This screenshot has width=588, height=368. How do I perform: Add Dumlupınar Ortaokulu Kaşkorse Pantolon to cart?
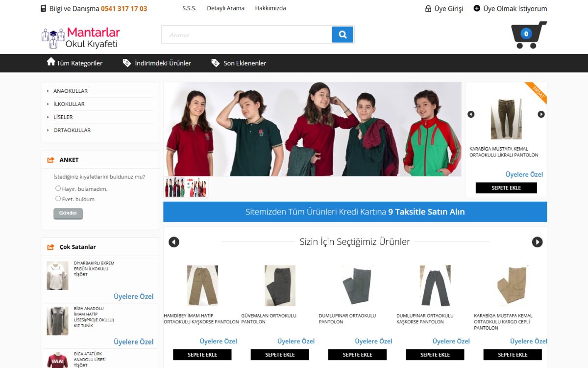pos(435,355)
